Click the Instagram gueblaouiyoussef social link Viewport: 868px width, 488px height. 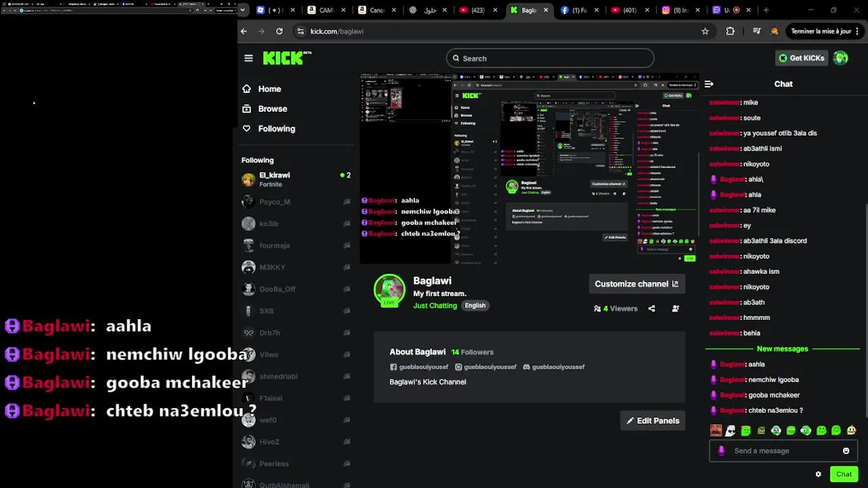(486, 367)
